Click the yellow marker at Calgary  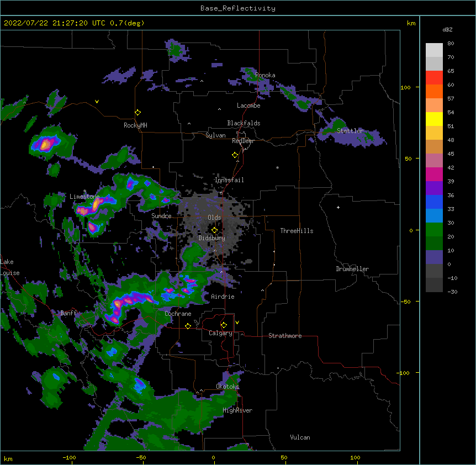click(224, 325)
